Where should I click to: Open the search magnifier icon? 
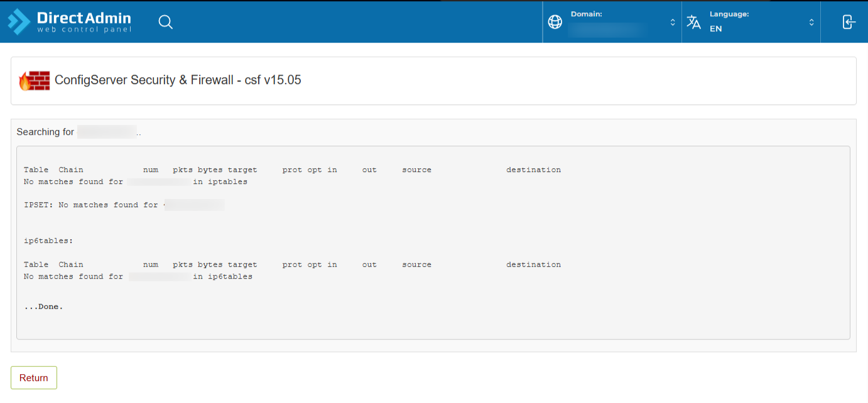pyautogui.click(x=165, y=22)
